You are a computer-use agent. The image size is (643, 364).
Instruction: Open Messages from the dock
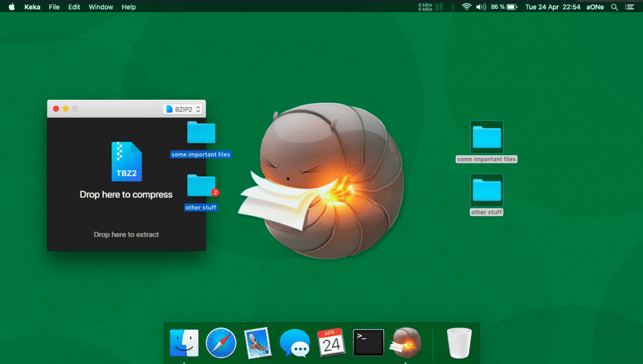pos(294,343)
